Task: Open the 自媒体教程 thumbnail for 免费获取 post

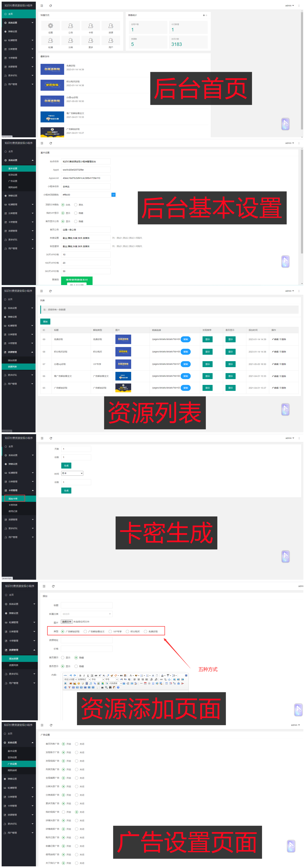Action: (x=52, y=69)
